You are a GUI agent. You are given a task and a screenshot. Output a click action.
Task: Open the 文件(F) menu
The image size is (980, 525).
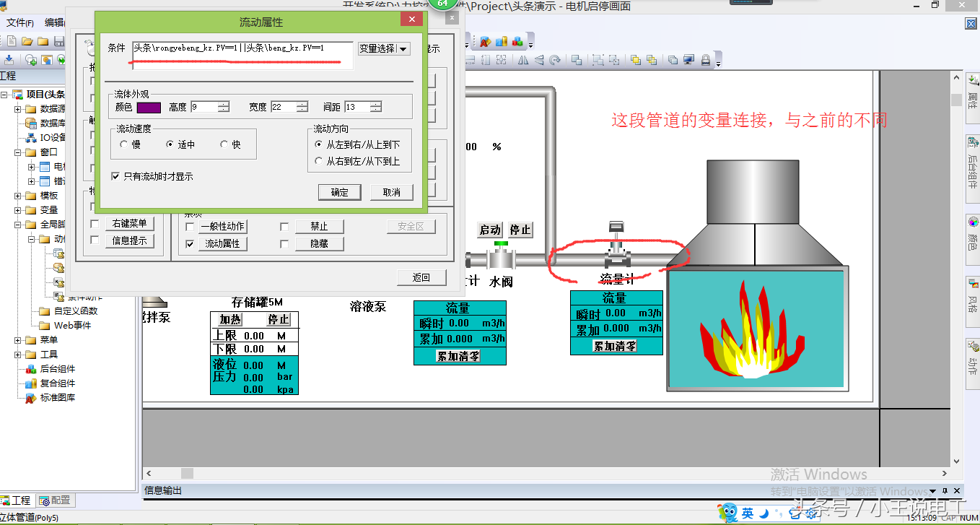[20, 22]
